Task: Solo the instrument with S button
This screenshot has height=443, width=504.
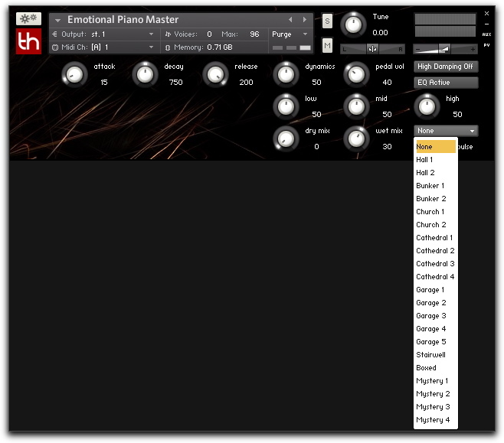Action: tap(327, 21)
